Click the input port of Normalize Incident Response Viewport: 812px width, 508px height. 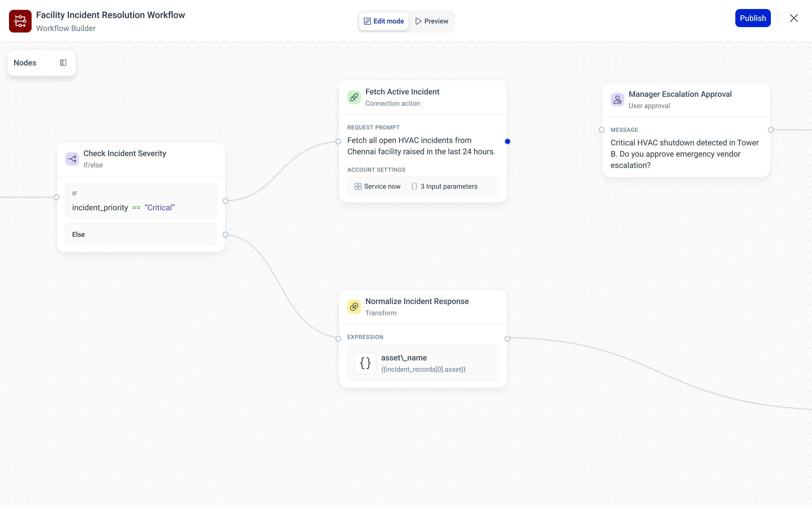(338, 339)
